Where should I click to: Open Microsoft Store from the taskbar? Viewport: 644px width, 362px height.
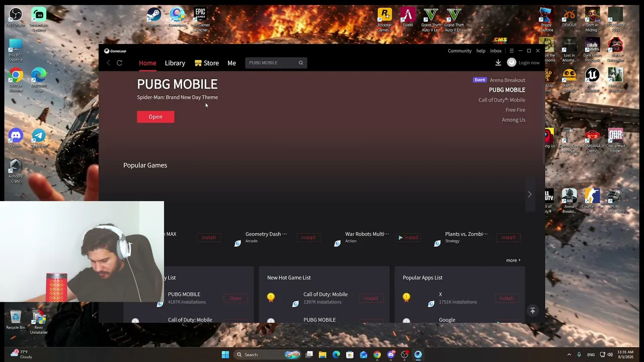(350, 354)
